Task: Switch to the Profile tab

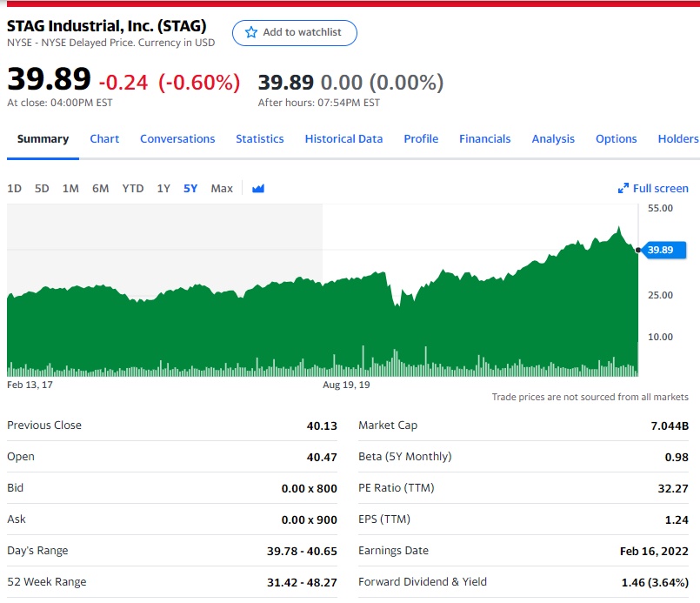Action: [421, 139]
